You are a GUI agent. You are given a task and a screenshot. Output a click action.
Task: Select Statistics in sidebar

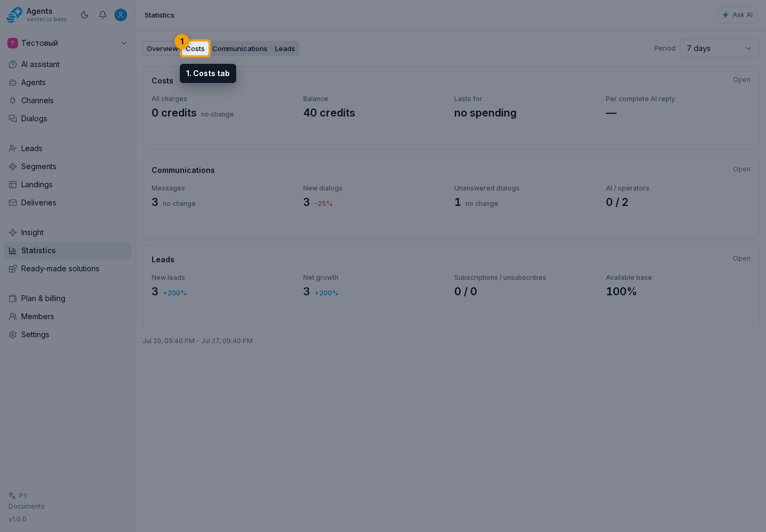[68, 251]
